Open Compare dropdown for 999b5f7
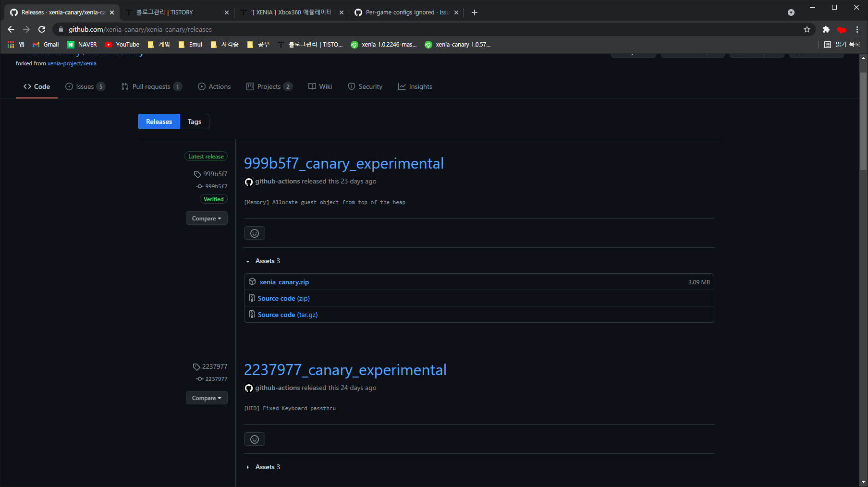This screenshot has height=487, width=868. (x=207, y=219)
